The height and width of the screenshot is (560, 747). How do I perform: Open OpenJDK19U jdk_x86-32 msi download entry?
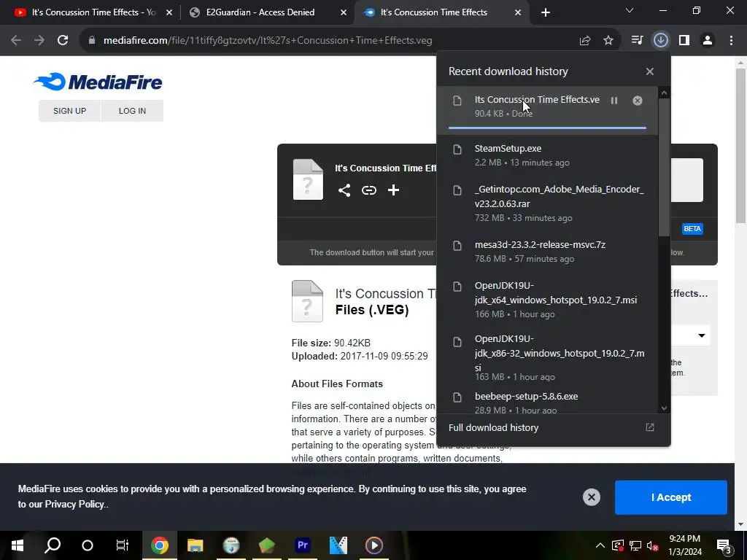point(547,357)
